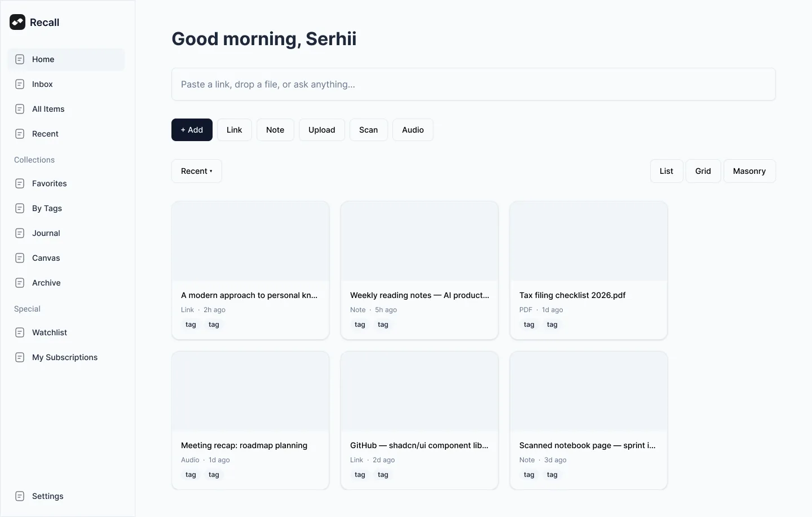Click the Journal sidebar icon
Viewport: 812px width, 517px height.
[20, 233]
